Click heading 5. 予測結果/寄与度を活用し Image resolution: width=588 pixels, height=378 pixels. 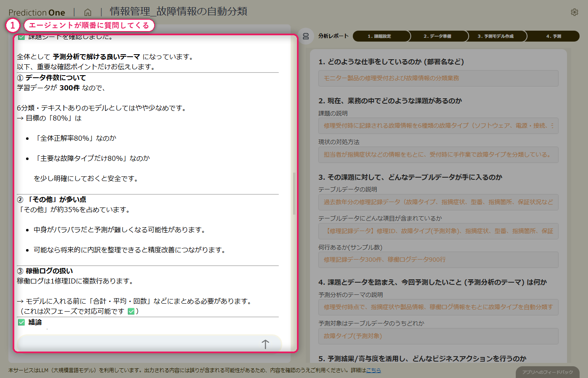pyautogui.click(x=422, y=359)
